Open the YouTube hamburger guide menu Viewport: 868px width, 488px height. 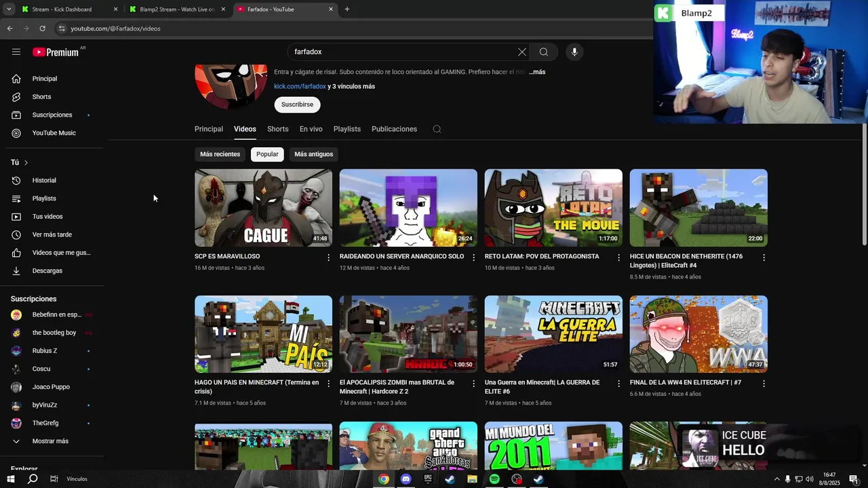pyautogui.click(x=16, y=52)
